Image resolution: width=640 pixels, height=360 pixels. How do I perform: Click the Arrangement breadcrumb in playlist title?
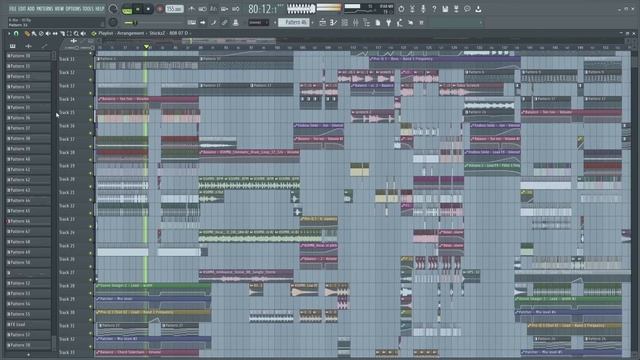130,33
